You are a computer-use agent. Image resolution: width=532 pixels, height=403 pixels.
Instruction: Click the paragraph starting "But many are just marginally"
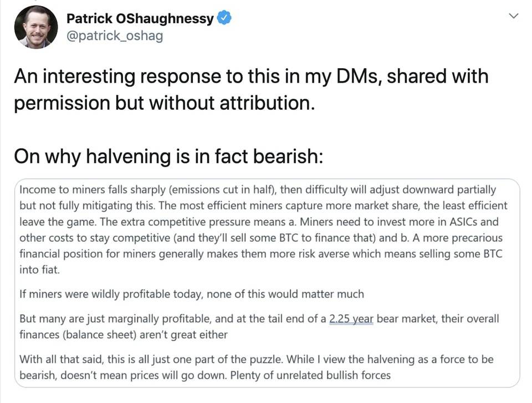click(x=259, y=327)
